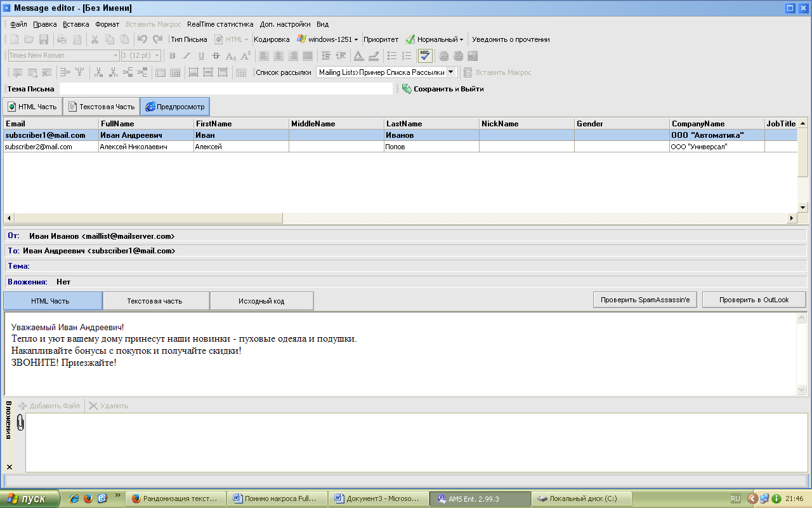Image resolution: width=812 pixels, height=508 pixels.
Task: Click Проверить SpamAssassin'e button
Action: point(645,300)
